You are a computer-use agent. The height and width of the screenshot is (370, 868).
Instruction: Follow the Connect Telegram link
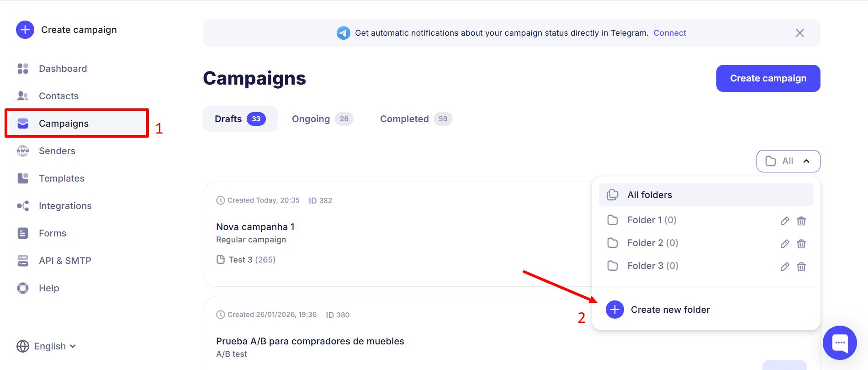click(670, 33)
